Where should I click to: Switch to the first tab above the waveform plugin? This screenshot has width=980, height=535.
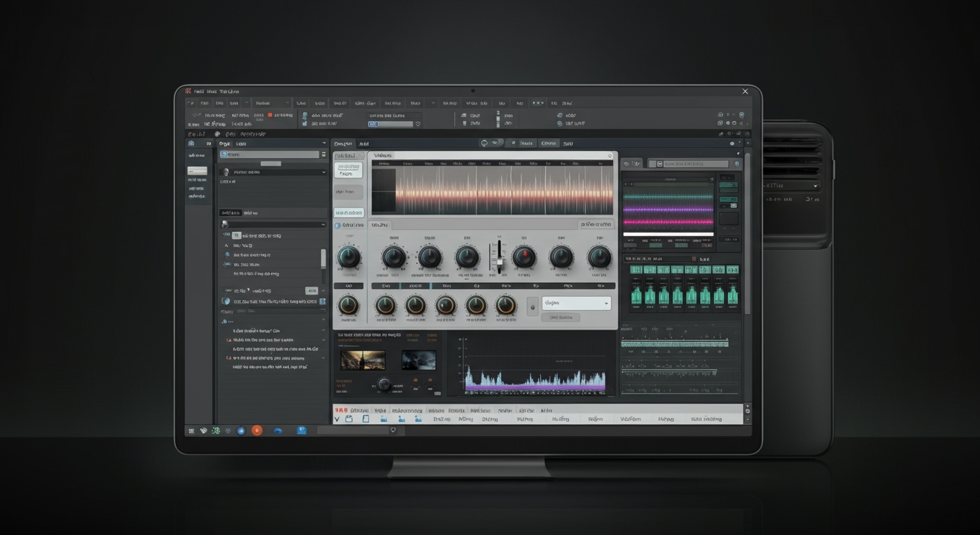pyautogui.click(x=344, y=144)
